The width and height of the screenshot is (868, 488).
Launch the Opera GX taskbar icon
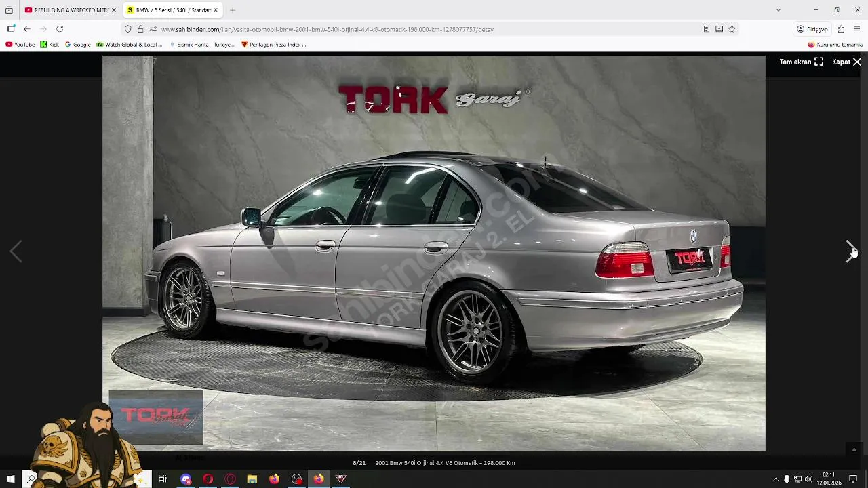pos(231,479)
